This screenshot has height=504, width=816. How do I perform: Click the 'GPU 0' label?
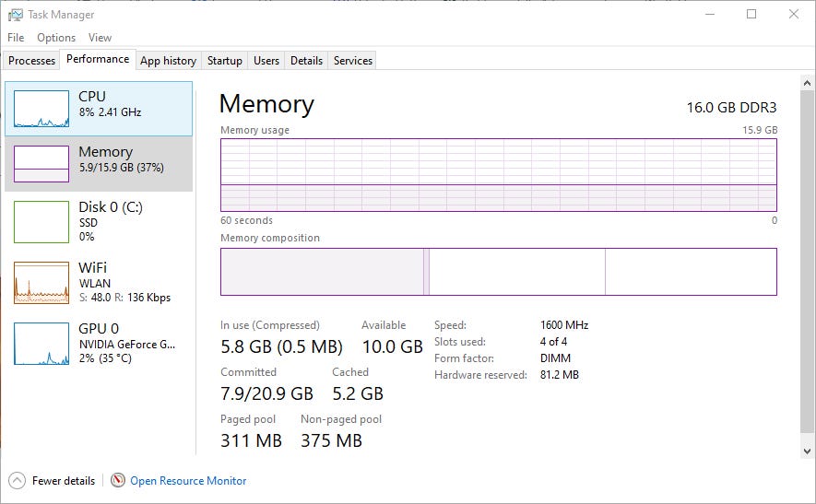pyautogui.click(x=99, y=329)
